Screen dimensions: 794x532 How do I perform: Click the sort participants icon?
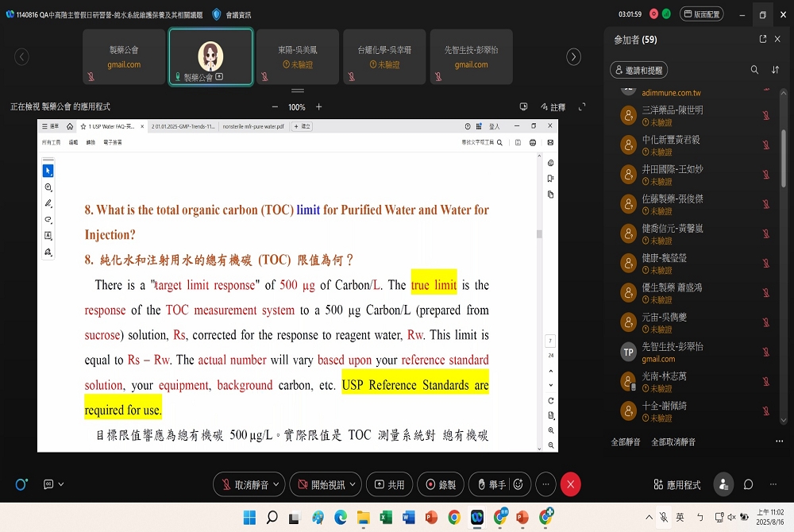pyautogui.click(x=776, y=70)
